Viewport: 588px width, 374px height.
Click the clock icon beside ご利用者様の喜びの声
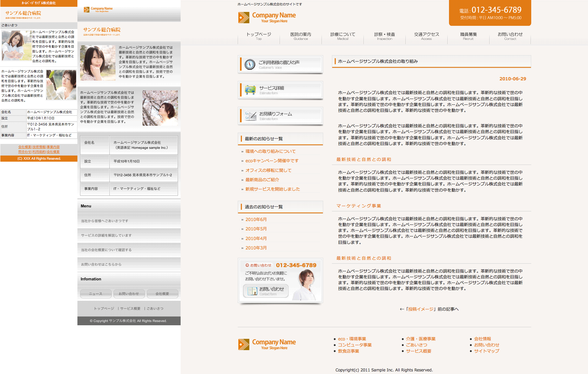(250, 65)
